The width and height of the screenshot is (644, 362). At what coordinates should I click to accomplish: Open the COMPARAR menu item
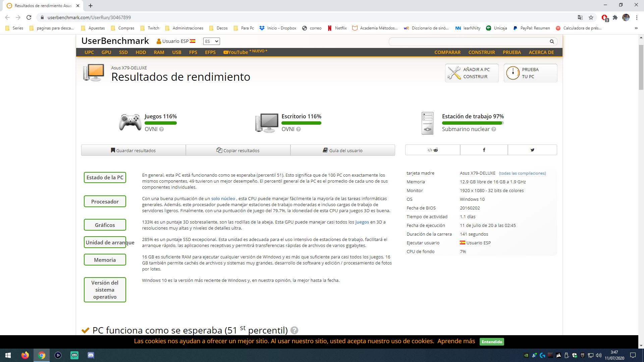447,52
